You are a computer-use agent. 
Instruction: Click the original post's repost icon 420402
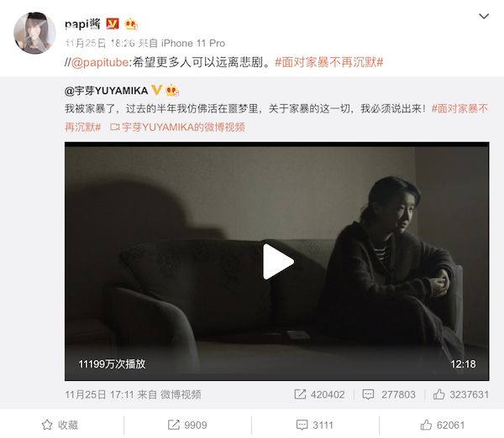pos(319,394)
